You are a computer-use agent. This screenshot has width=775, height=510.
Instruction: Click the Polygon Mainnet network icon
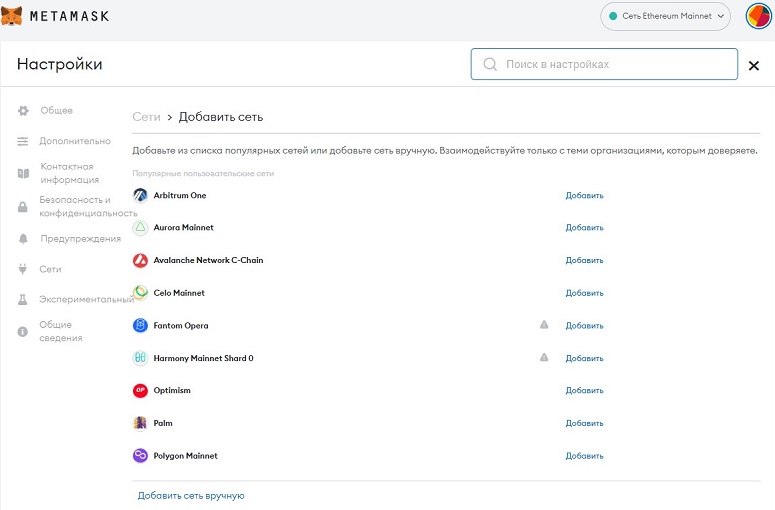140,456
